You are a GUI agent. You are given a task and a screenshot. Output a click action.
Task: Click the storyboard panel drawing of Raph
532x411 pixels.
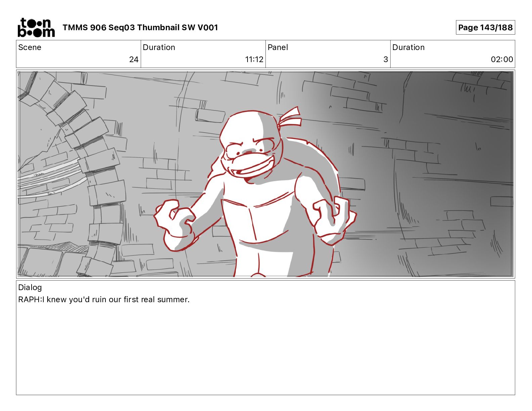(265, 174)
